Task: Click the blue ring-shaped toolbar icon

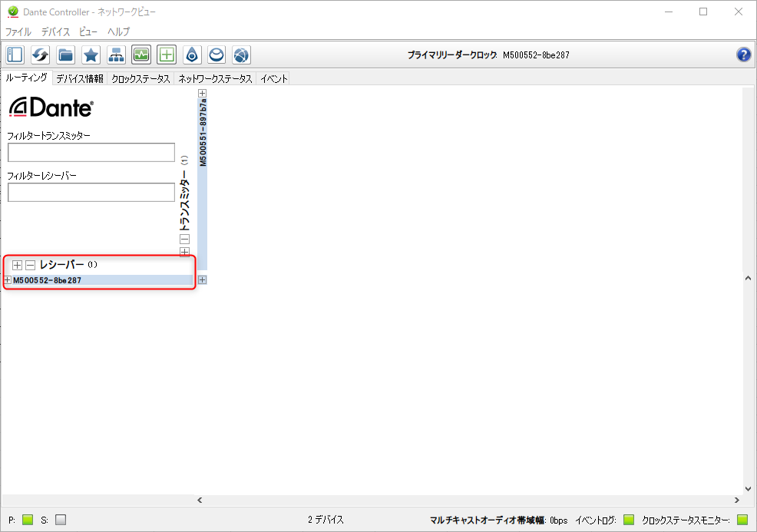Action: [x=217, y=55]
